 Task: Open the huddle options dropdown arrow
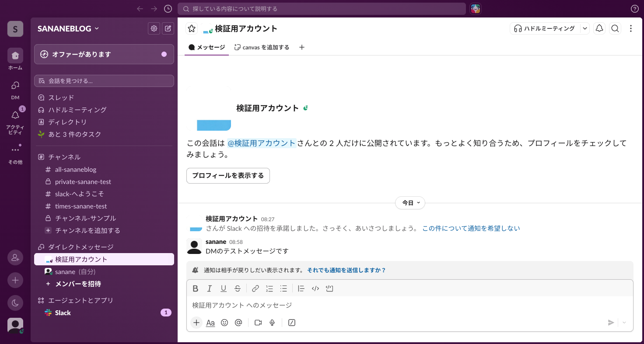pos(585,28)
